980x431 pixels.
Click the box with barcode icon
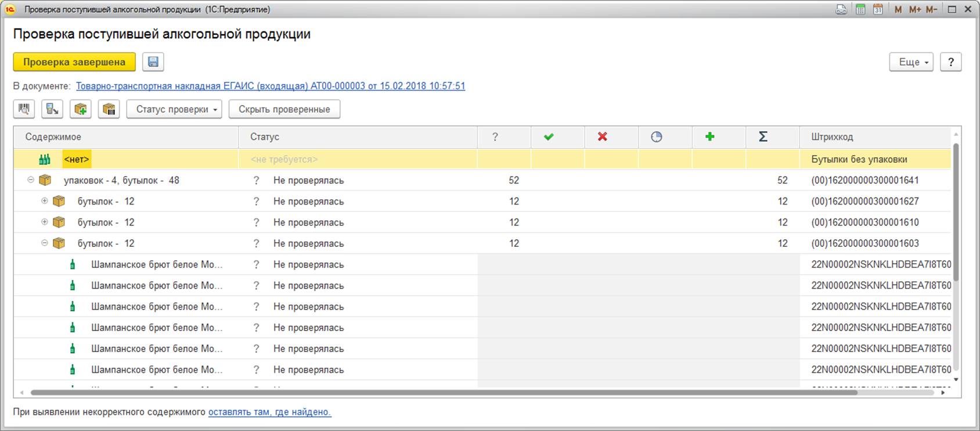[109, 109]
